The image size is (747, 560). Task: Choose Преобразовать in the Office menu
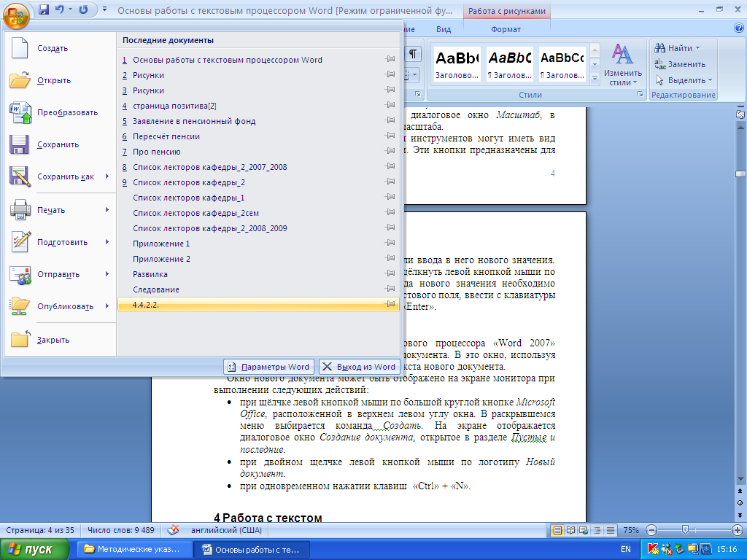pyautogui.click(x=60, y=112)
